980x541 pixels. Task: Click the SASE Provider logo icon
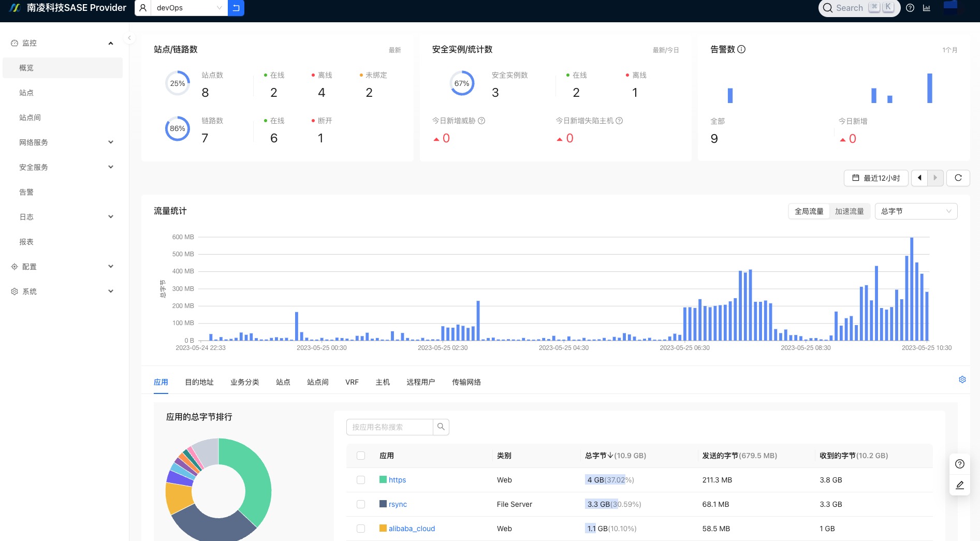coord(15,8)
